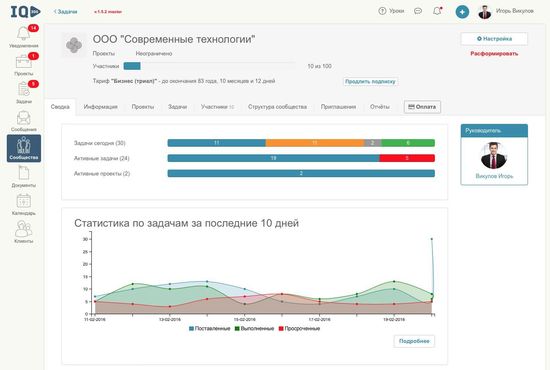Switch to the Информация tab
The width and height of the screenshot is (550, 370).
100,107
